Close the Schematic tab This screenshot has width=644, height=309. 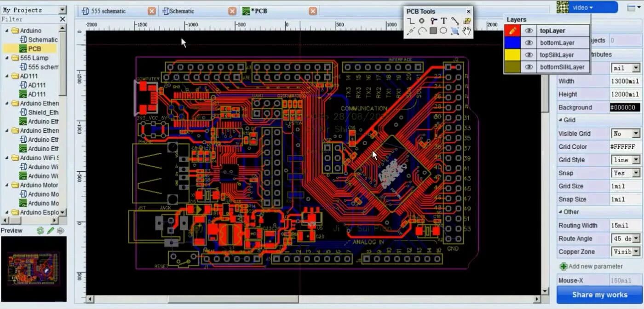tap(232, 11)
